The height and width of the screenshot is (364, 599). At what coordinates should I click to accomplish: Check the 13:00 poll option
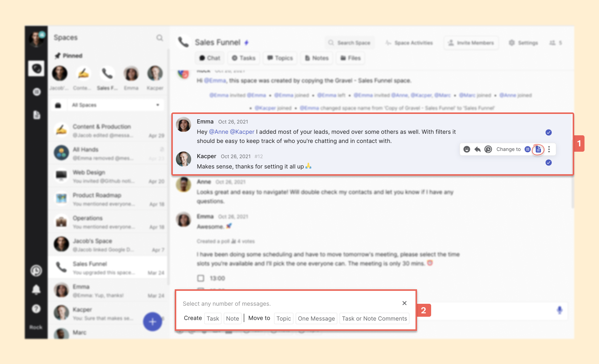pos(201,278)
